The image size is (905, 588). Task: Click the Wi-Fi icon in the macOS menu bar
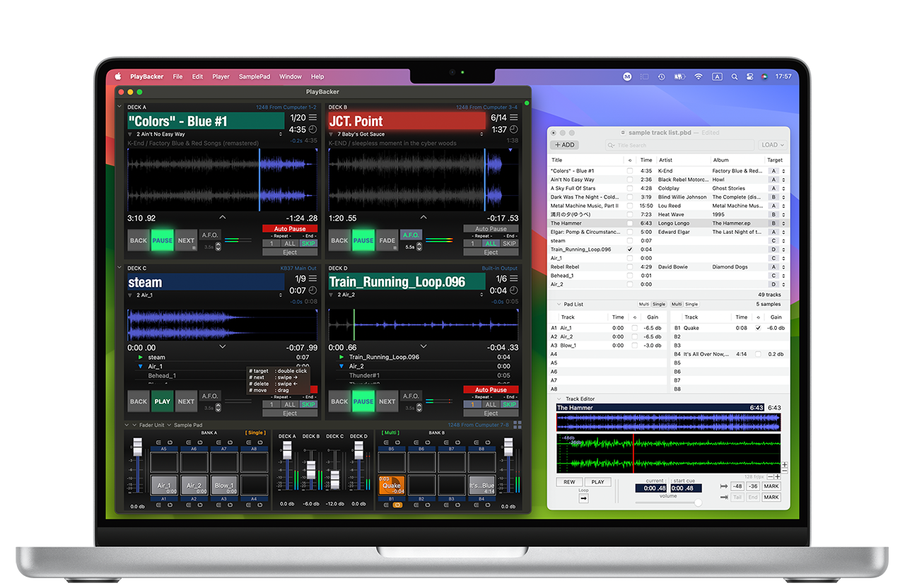(x=699, y=76)
